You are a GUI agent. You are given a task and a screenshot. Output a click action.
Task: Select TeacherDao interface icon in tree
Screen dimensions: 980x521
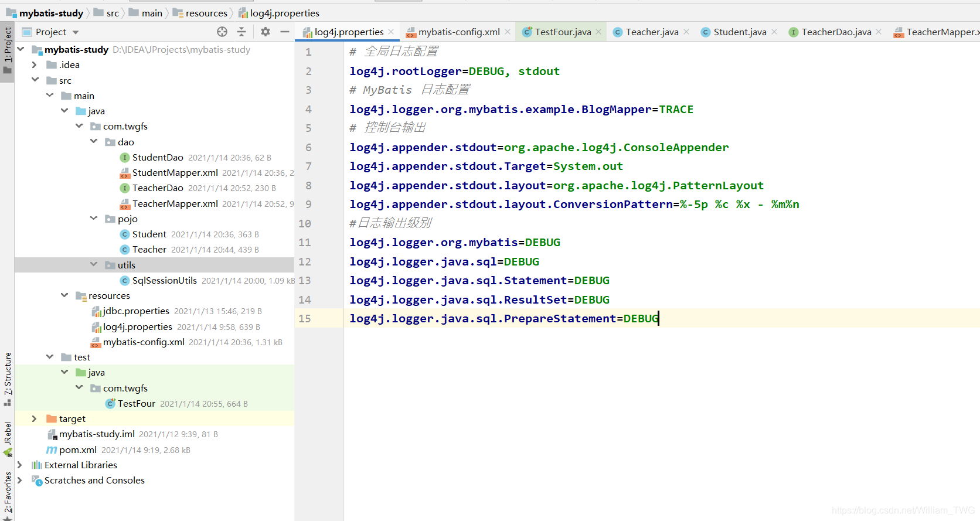point(124,188)
